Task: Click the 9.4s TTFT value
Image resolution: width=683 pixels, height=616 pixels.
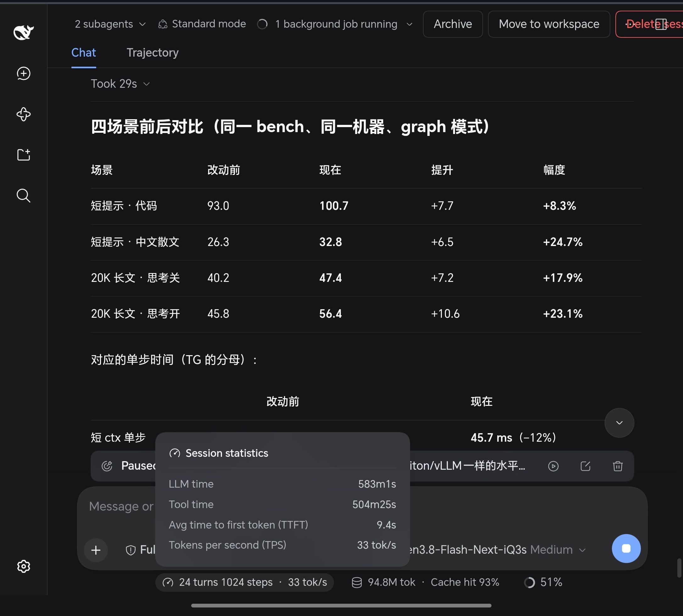Action: click(386, 525)
